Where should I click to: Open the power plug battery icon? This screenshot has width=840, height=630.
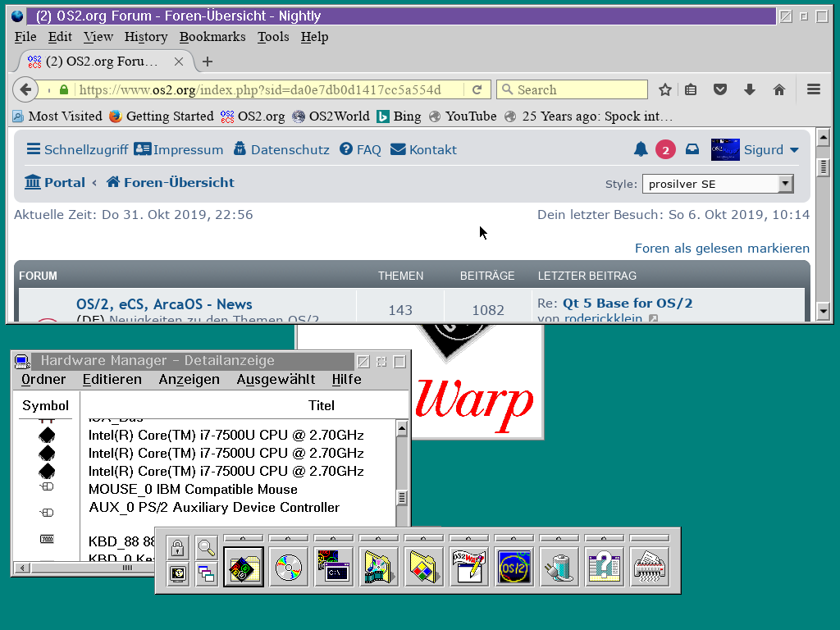559,568
